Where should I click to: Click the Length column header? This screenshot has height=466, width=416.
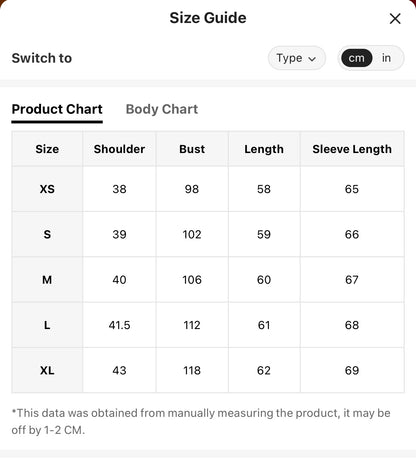pos(264,149)
